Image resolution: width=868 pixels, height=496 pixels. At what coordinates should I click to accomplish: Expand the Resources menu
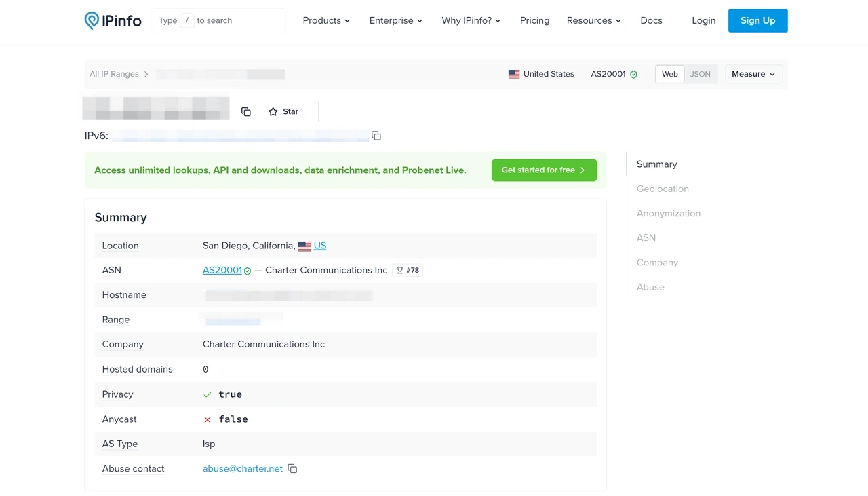pos(594,20)
